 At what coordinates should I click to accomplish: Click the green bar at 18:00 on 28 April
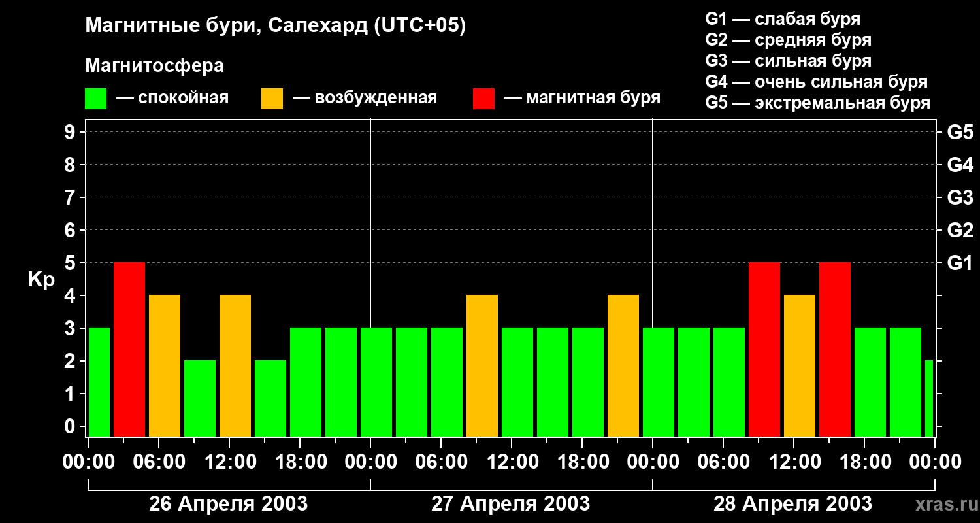tap(870, 382)
